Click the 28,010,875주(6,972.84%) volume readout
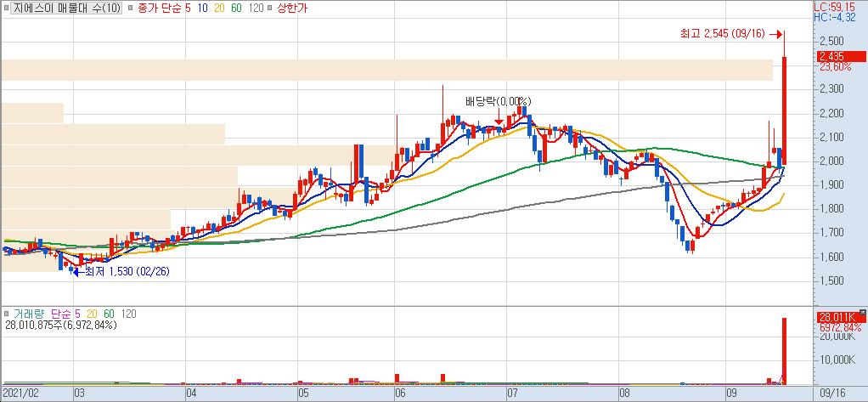 (x=60, y=325)
